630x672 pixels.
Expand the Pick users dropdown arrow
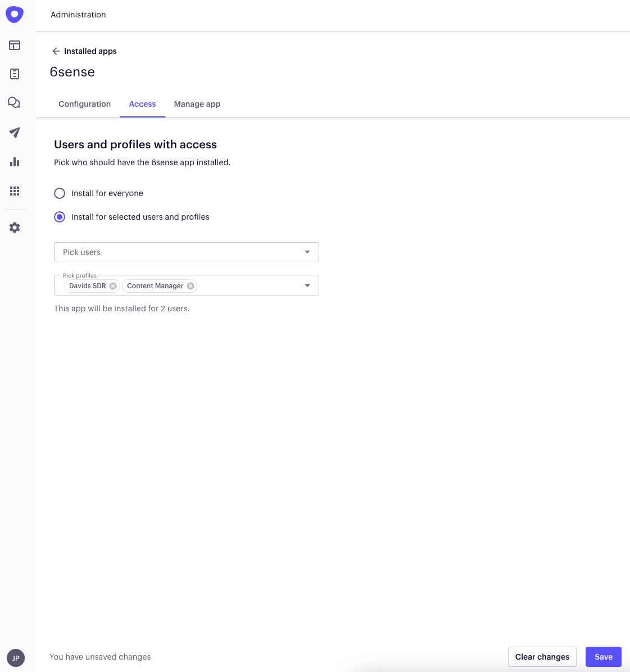click(x=307, y=252)
